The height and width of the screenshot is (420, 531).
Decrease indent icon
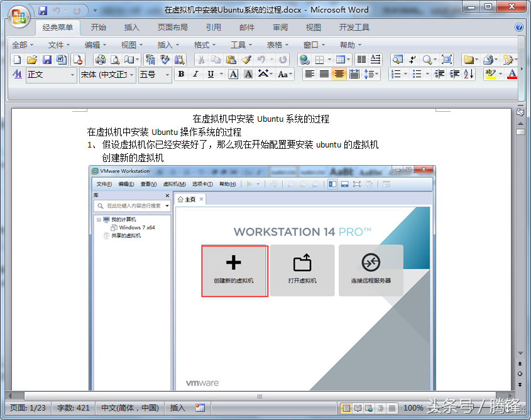(x=439, y=74)
